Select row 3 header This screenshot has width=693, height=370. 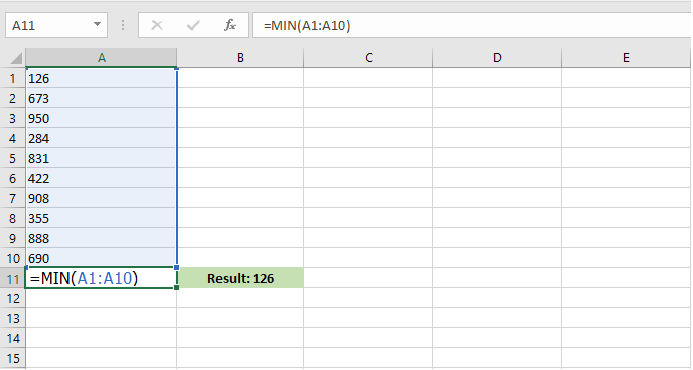pyautogui.click(x=12, y=118)
